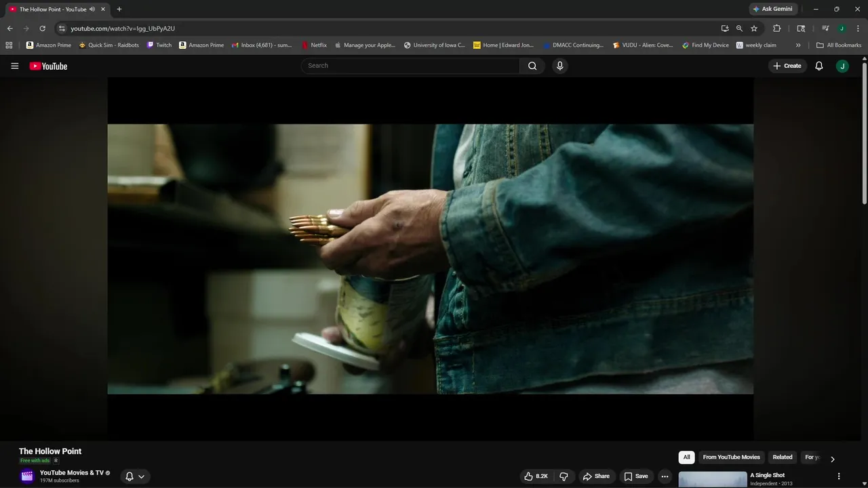Viewport: 868px width, 488px height.
Task: Save the video to playlist
Action: coord(636,476)
